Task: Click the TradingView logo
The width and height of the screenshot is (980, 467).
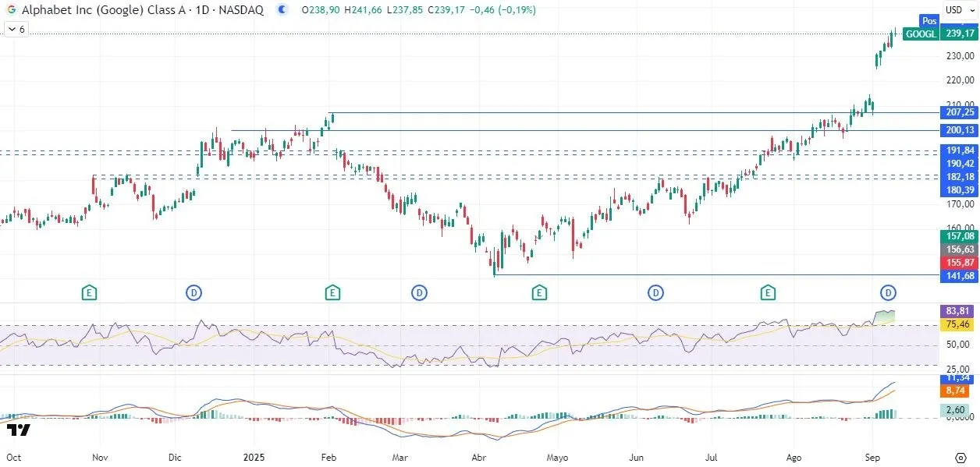Action: 18,430
